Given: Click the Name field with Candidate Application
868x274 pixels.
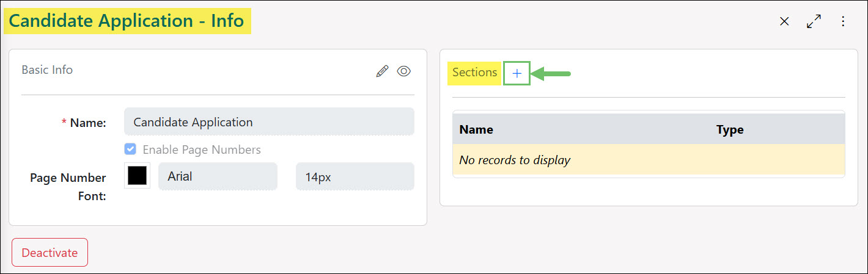Looking at the screenshot, I should point(269,122).
